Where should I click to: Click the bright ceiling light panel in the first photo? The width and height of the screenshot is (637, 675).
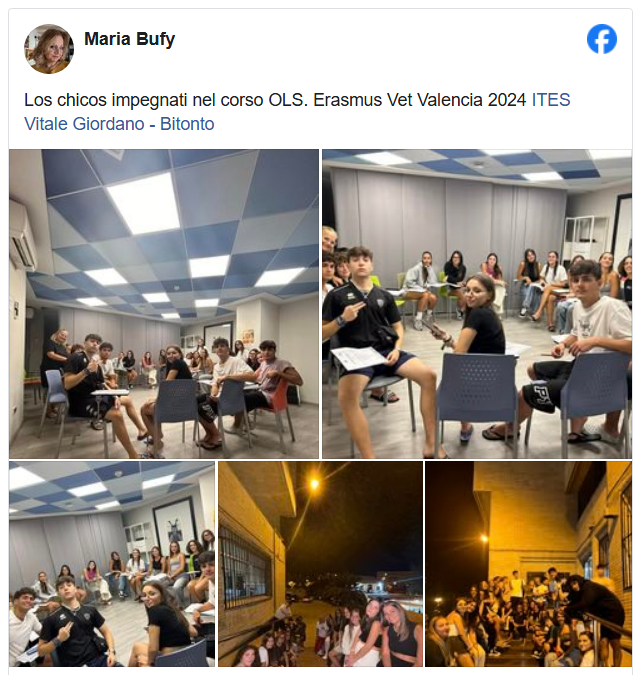tap(144, 202)
